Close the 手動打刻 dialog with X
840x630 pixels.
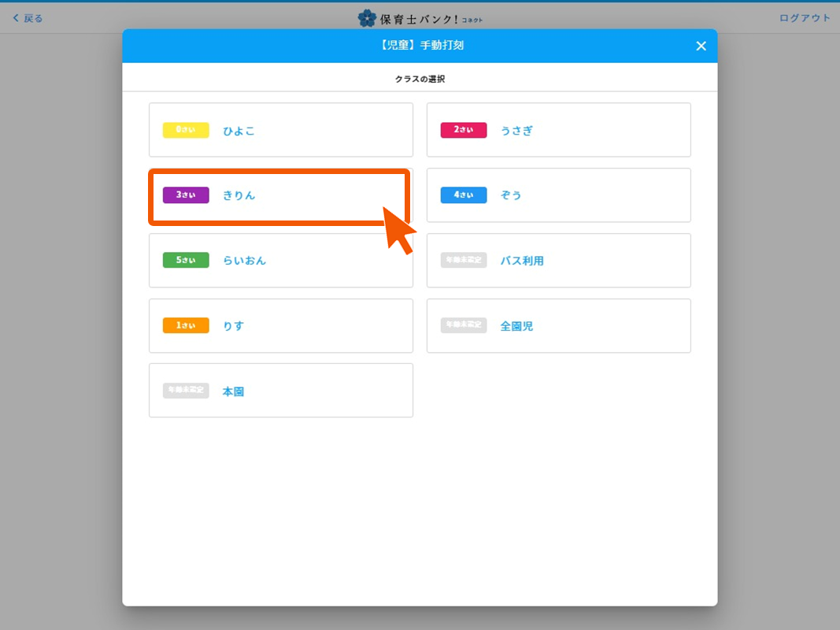click(x=701, y=46)
